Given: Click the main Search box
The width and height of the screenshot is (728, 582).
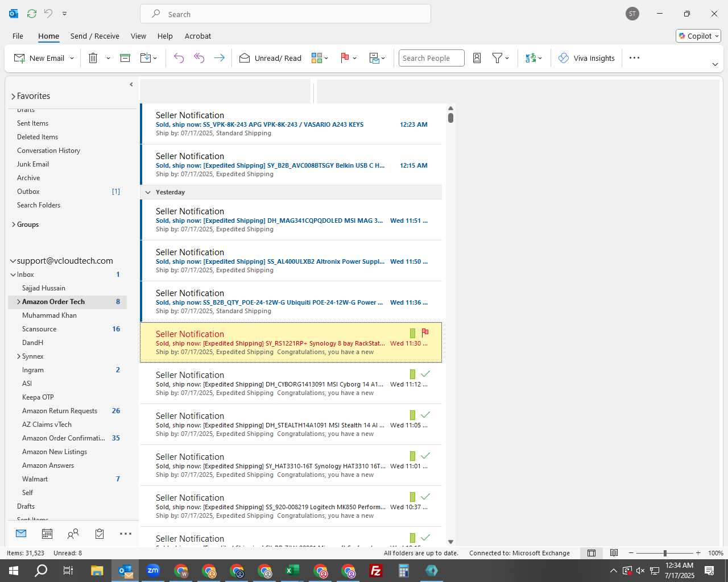Looking at the screenshot, I should click(x=286, y=14).
